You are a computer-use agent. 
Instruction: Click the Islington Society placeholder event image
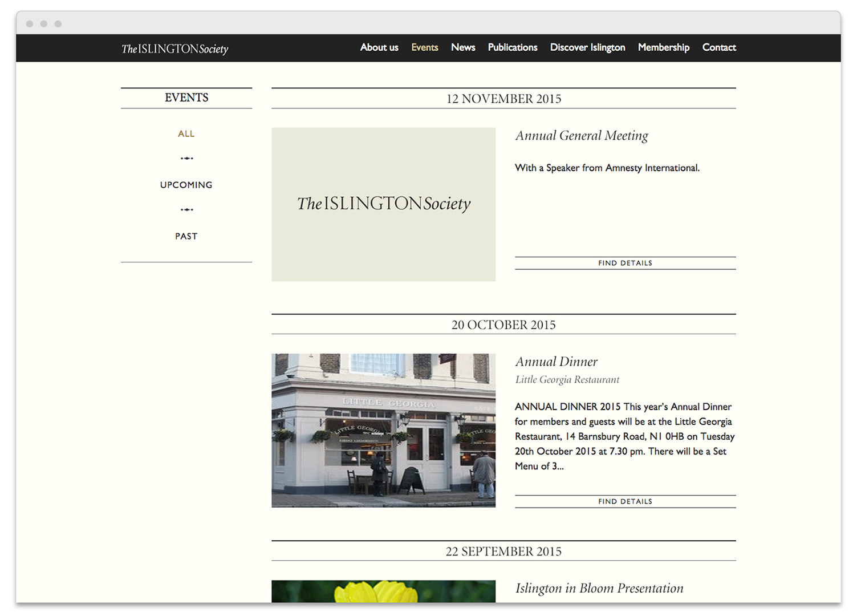(x=383, y=204)
